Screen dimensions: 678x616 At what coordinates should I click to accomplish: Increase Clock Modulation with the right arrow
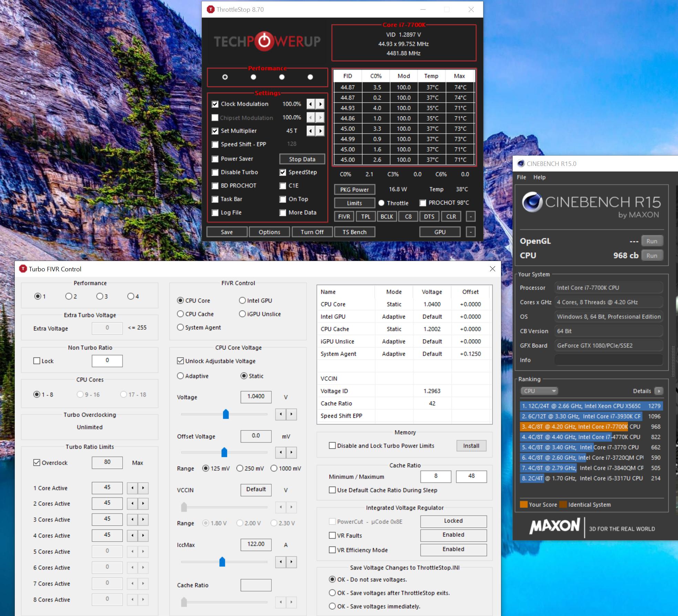[321, 104]
